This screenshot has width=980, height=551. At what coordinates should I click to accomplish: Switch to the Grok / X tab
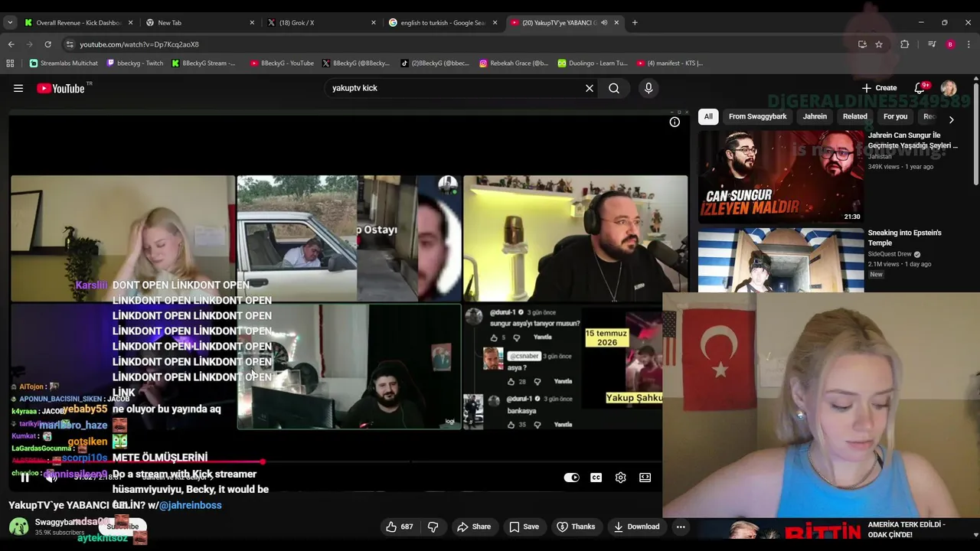[322, 23]
